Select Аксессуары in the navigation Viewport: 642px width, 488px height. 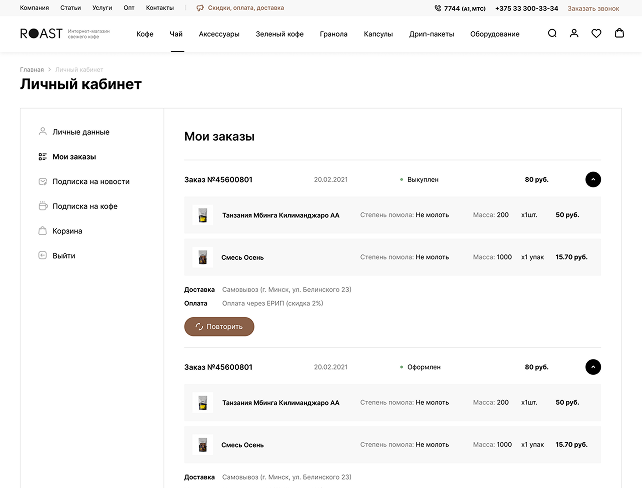(218, 34)
